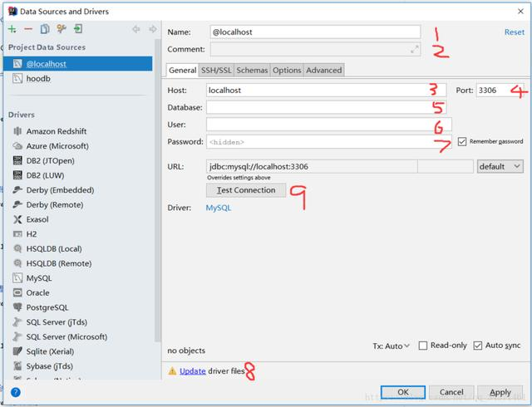Toggle the Remember password checkbox
Image resolution: width=532 pixels, height=407 pixels.
[x=463, y=142]
